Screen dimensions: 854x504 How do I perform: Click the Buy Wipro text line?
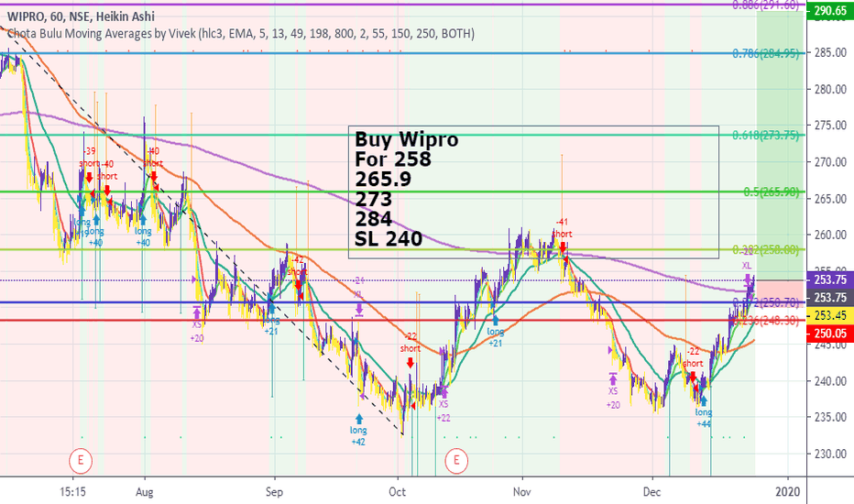pyautogui.click(x=406, y=139)
